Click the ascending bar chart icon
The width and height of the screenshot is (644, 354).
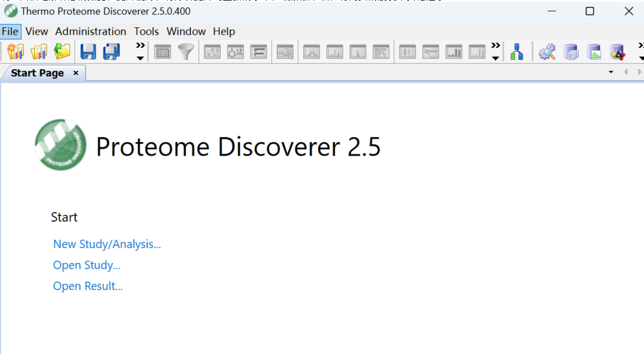454,52
